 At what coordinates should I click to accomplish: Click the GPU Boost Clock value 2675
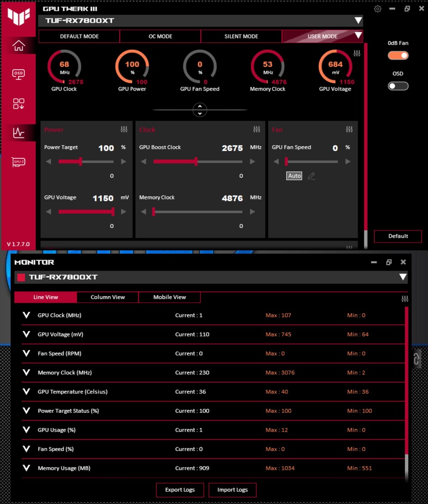(232, 148)
